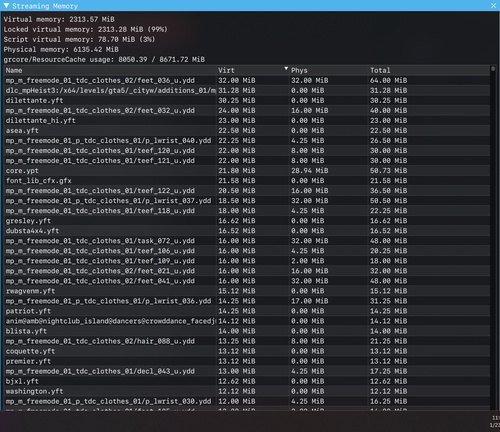Select the teef_118_u.ydd row
500x432 pixels.
[247, 211]
